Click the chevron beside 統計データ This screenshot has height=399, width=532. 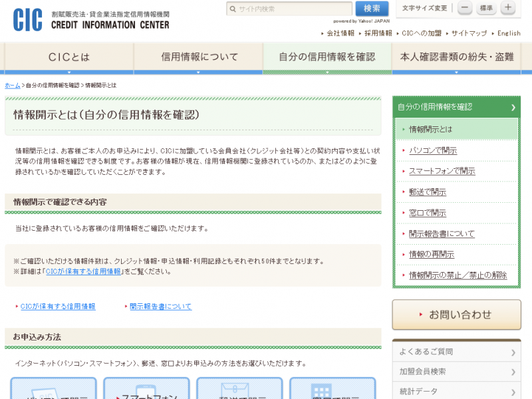pyautogui.click(x=513, y=392)
